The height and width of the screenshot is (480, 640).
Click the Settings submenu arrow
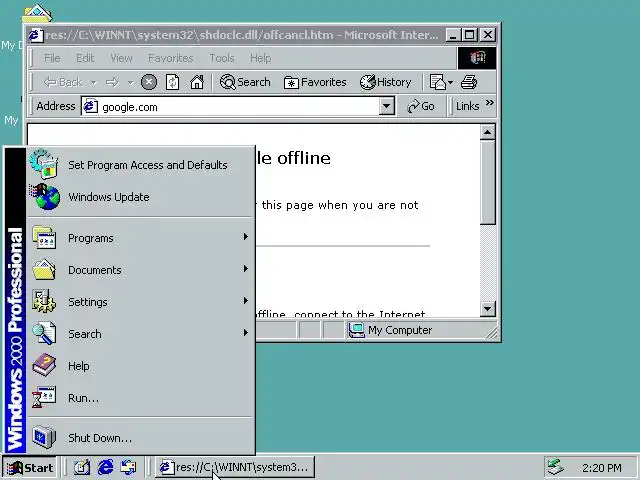click(245, 301)
